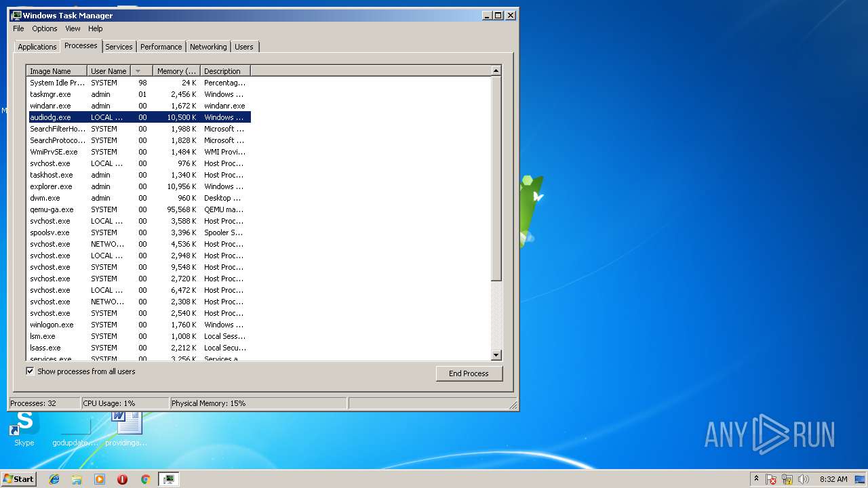Screen dimensions: 868x488
Task: Select the winlogon.exe process
Action: pyautogui.click(x=138, y=325)
